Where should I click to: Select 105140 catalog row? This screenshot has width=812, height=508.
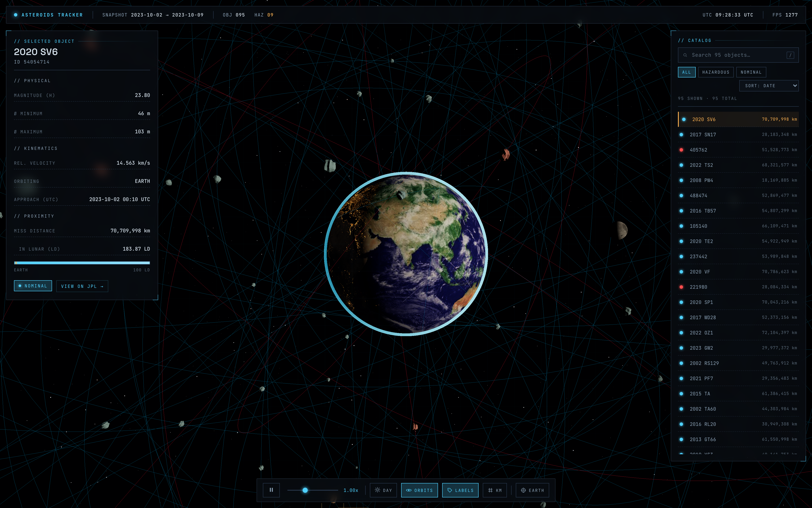[x=738, y=226]
